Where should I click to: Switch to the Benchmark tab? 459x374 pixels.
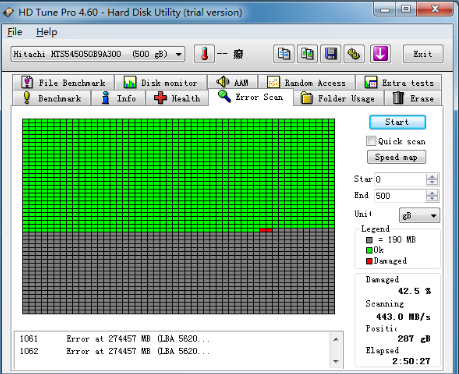pyautogui.click(x=52, y=98)
